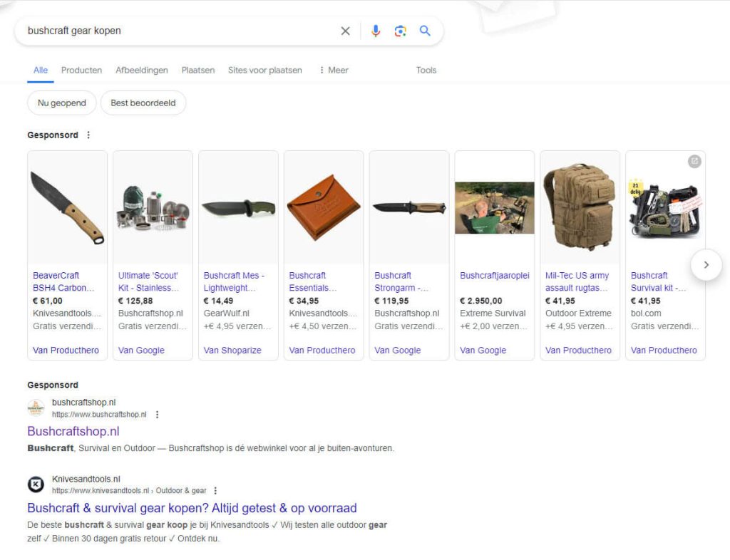Open options dots beside the Knivesandtools URL
Screen dimensions: 730x560
tap(215, 491)
